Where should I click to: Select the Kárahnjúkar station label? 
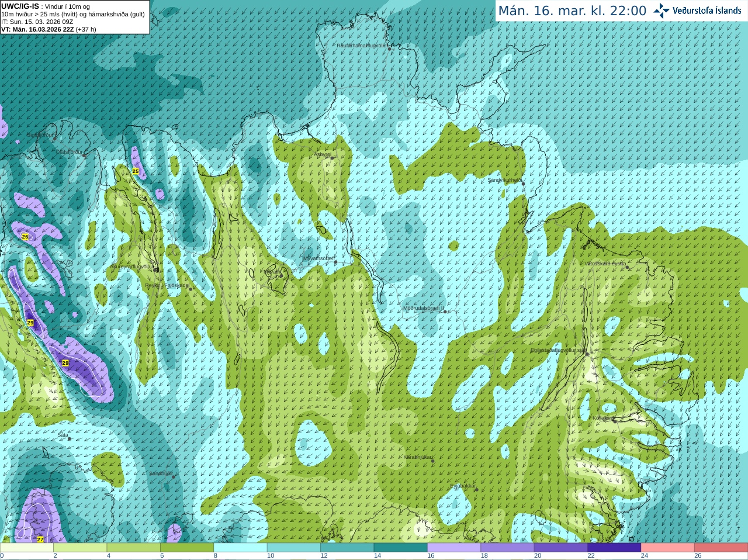click(418, 457)
